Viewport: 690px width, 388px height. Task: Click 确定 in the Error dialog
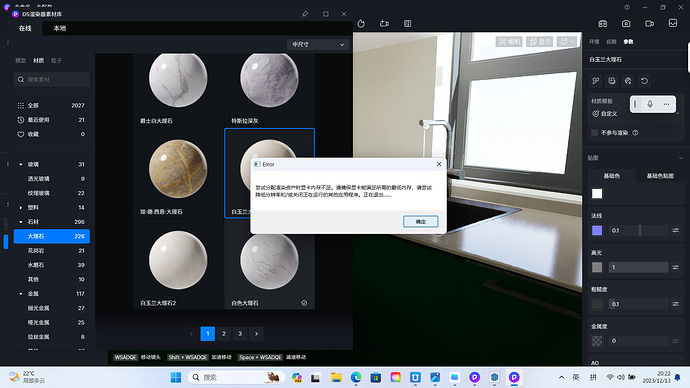point(421,221)
